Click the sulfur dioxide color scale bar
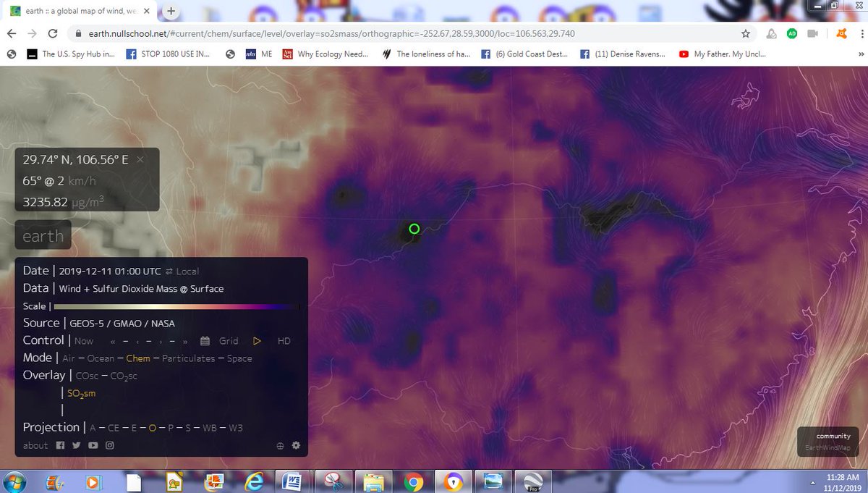Image resolution: width=868 pixels, height=493 pixels. [x=176, y=307]
